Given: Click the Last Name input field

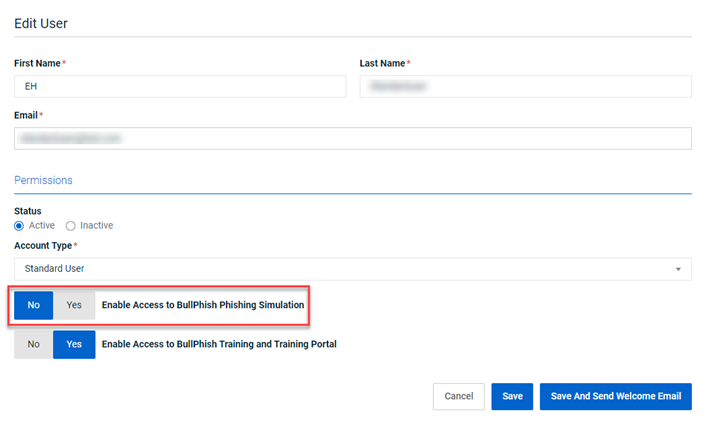Looking at the screenshot, I should pyautogui.click(x=525, y=86).
